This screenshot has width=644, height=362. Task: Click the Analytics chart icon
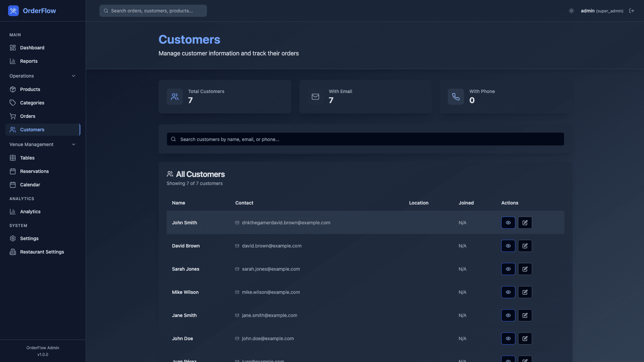[12, 212]
